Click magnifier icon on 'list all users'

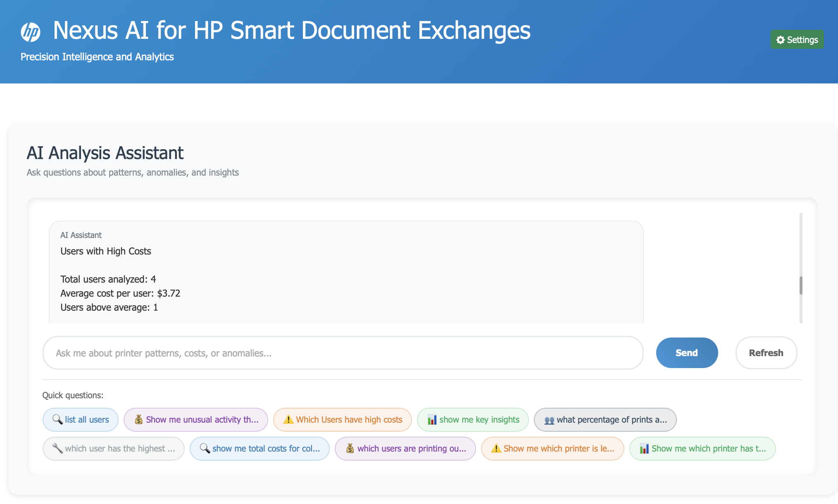click(x=57, y=419)
